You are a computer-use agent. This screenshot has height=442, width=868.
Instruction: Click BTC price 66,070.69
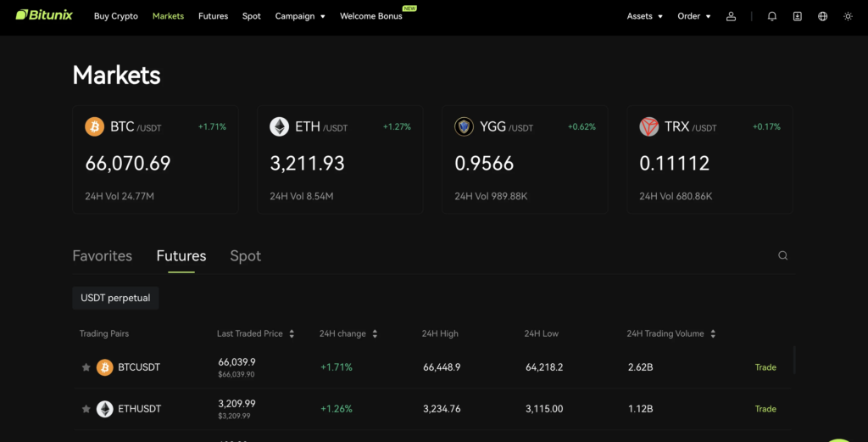click(128, 164)
